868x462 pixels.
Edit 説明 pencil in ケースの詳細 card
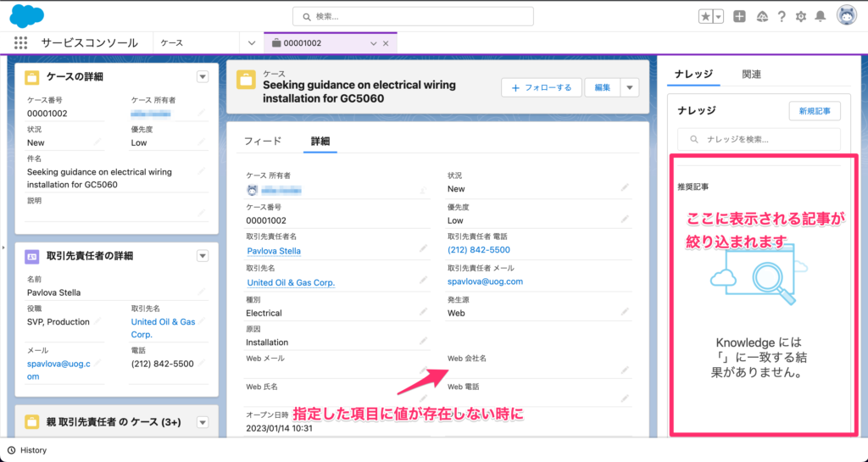(x=202, y=213)
